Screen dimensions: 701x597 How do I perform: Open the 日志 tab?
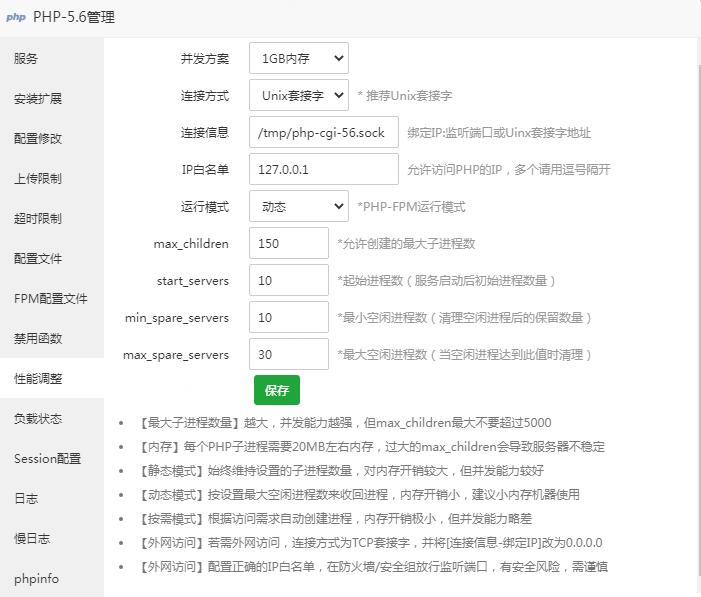pos(52,499)
